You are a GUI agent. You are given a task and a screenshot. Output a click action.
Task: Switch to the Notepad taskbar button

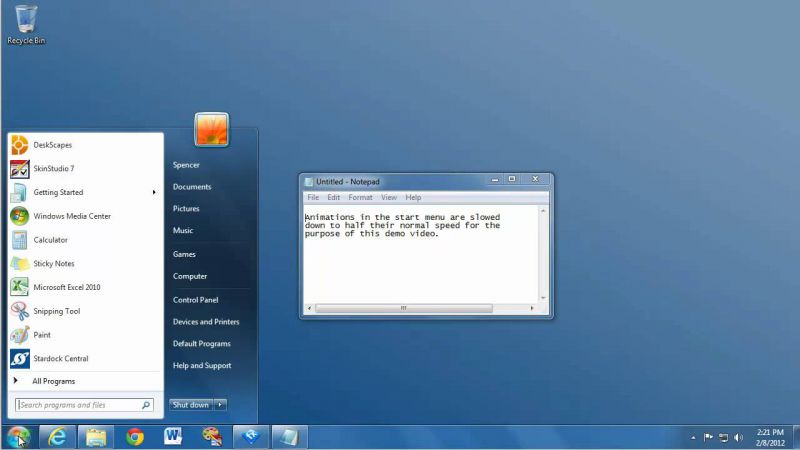[289, 437]
